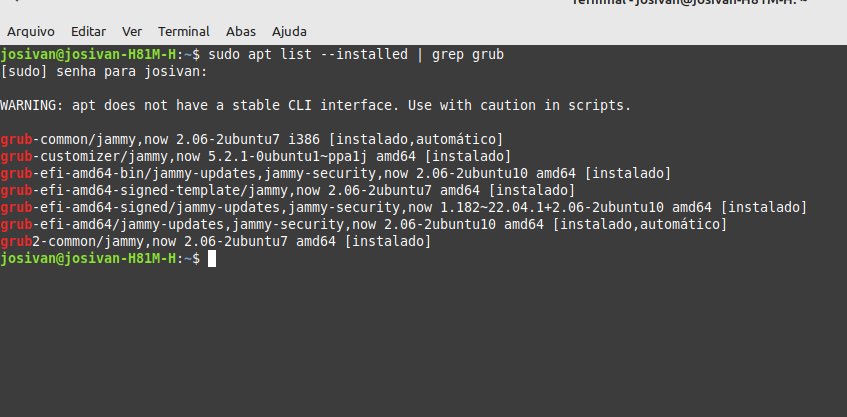The height and width of the screenshot is (417, 847).
Task: Click the white cursor block at the last prompt
Action: [x=212, y=259]
